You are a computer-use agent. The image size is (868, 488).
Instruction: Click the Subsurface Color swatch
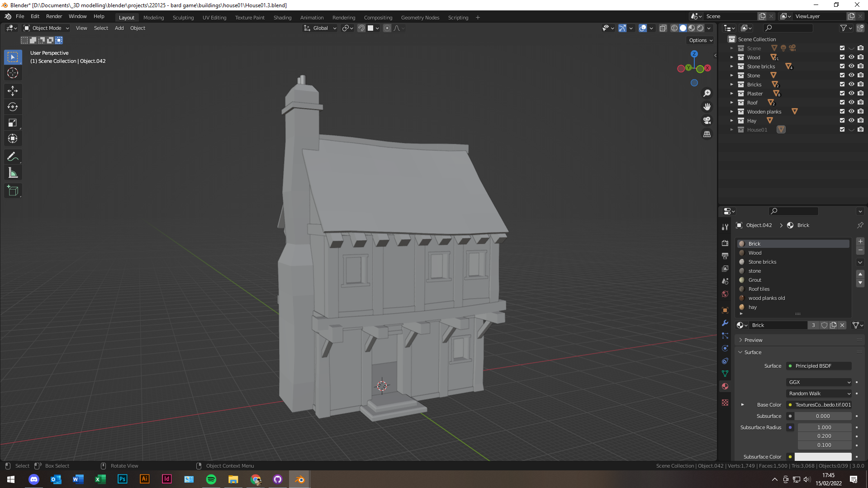(823, 457)
